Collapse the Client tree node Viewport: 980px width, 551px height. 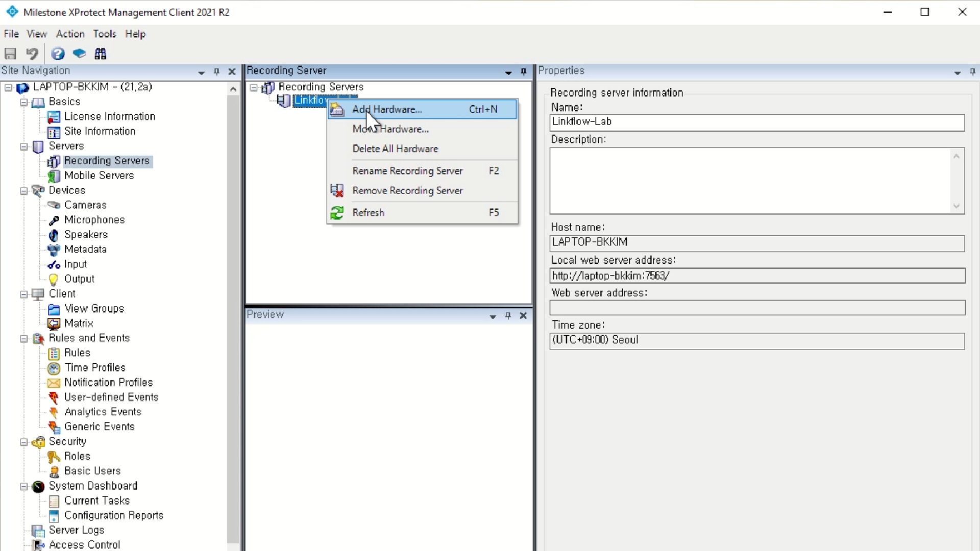coord(23,294)
